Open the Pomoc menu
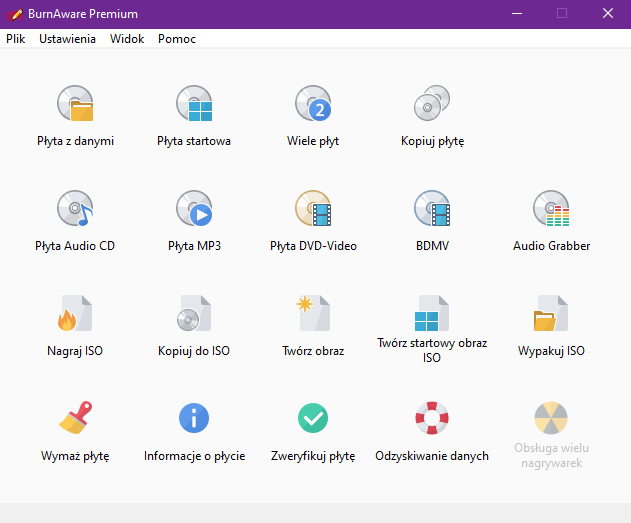 (x=177, y=39)
